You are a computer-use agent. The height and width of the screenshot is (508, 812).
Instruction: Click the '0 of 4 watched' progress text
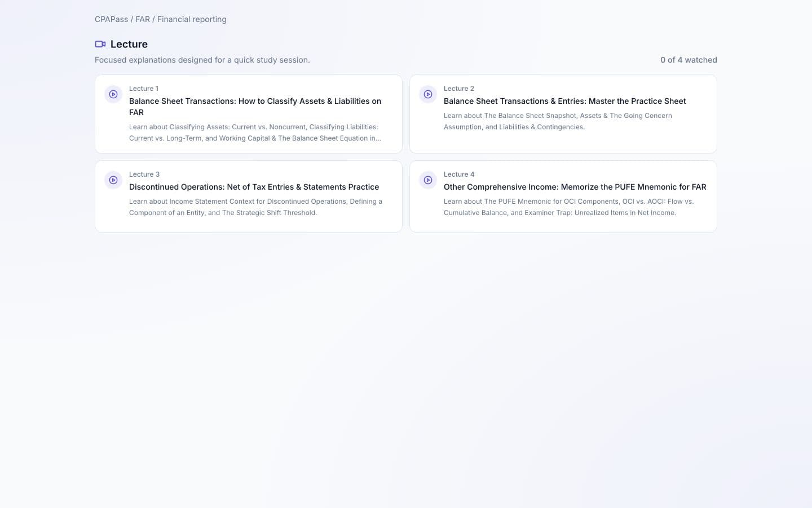pos(689,60)
